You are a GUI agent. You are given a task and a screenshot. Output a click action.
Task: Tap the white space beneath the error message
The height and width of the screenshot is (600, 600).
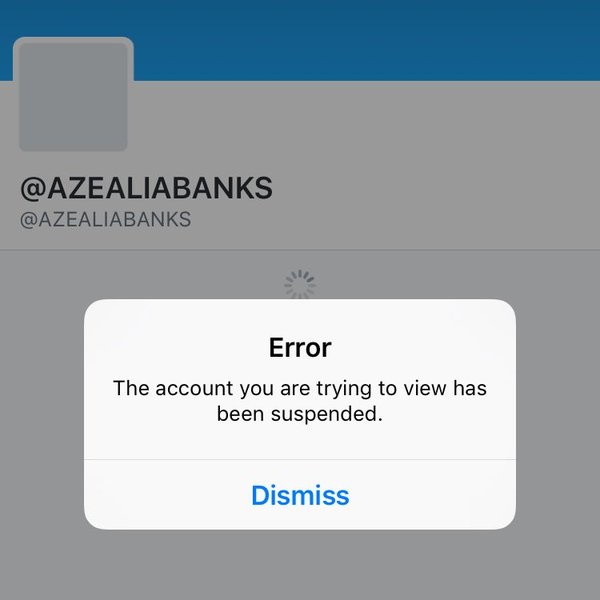coord(300,442)
